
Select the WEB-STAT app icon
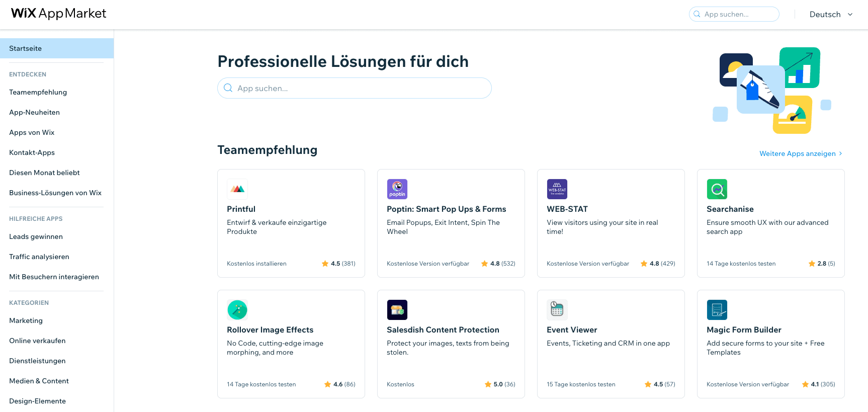[x=557, y=189]
